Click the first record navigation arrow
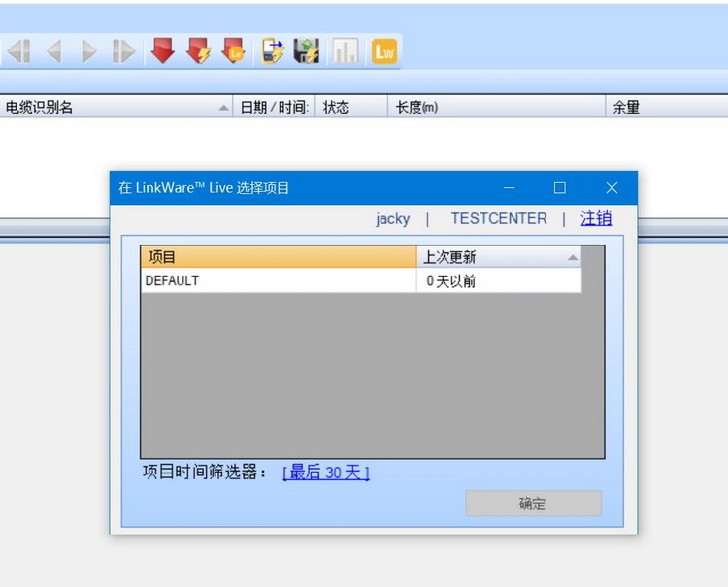Viewport: 728px width, 587px height. point(18,51)
